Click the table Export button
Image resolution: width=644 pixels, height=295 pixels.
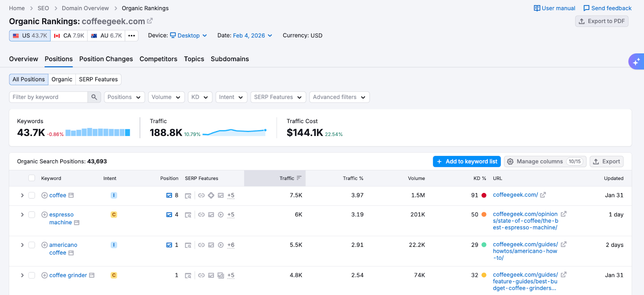pos(607,162)
